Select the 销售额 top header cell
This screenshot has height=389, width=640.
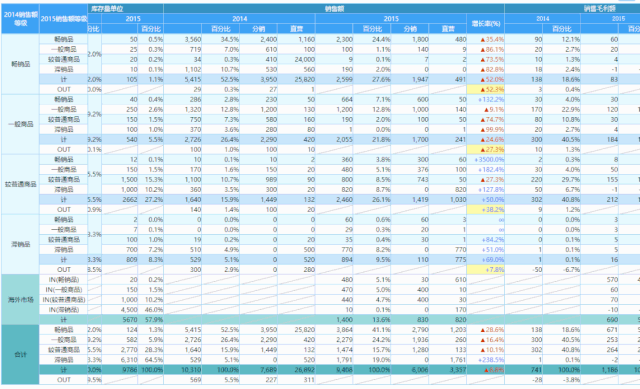tap(334, 9)
